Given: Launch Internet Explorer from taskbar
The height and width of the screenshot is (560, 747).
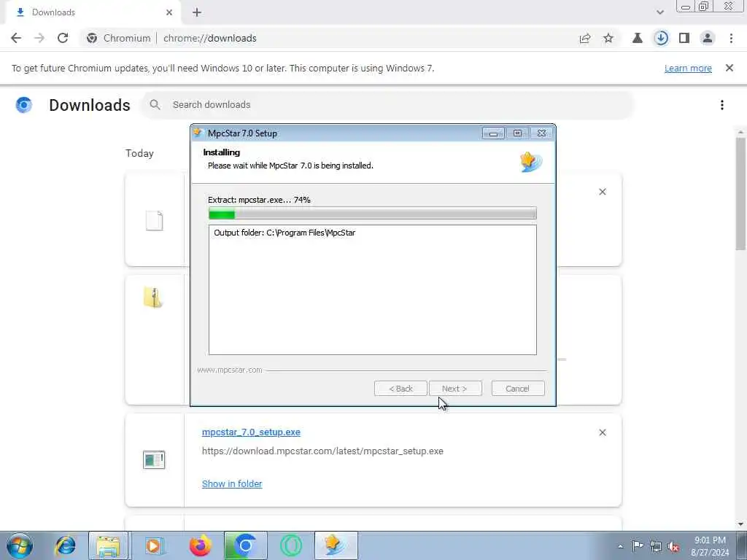Looking at the screenshot, I should pyautogui.click(x=65, y=545).
